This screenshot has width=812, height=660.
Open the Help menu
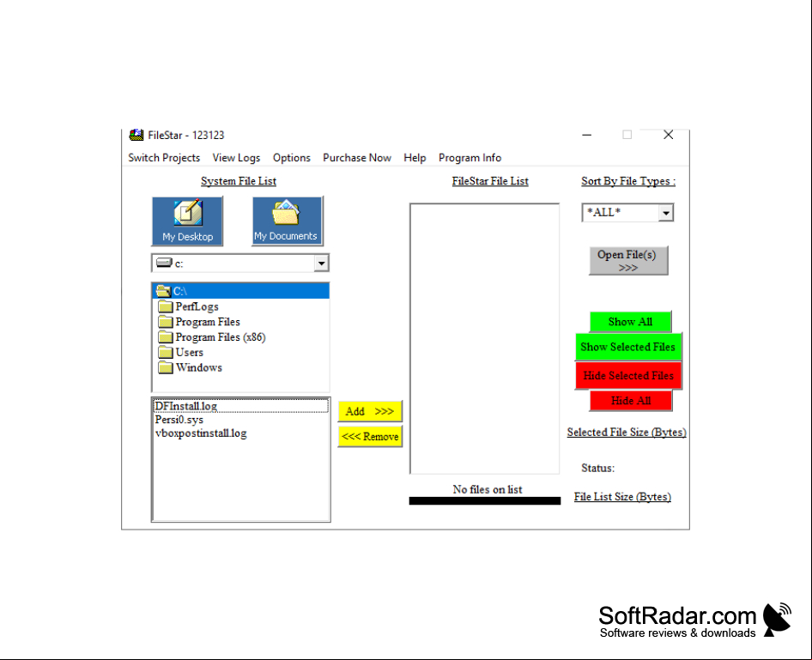[x=415, y=158]
